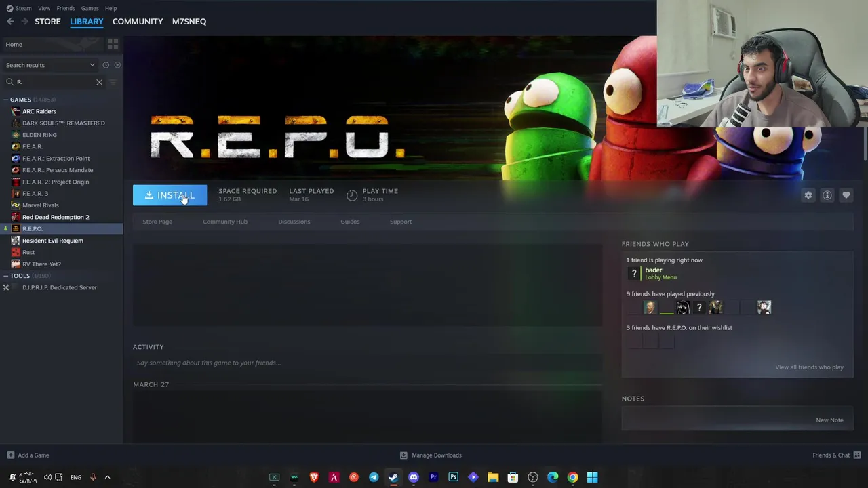The image size is (868, 488).
Task: Collapse the GAMES category
Action: click(x=5, y=100)
